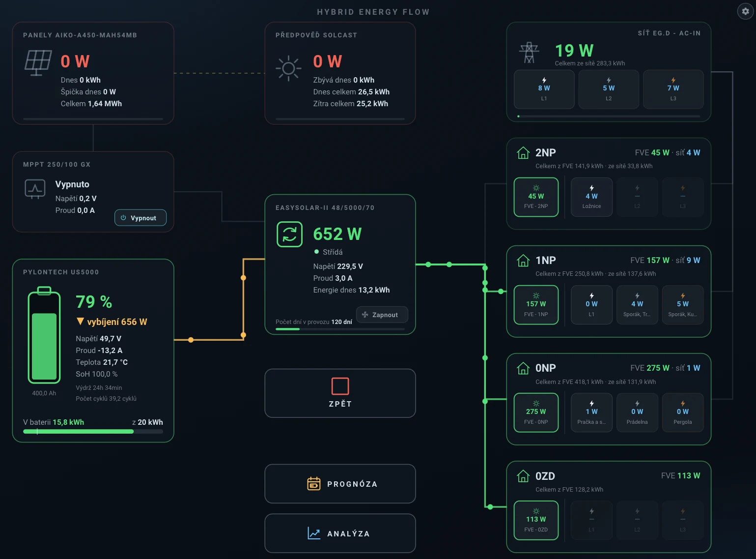This screenshot has height=559, width=756.
Task: Click the sun icon in Solcast forecast card
Action: [x=289, y=68]
